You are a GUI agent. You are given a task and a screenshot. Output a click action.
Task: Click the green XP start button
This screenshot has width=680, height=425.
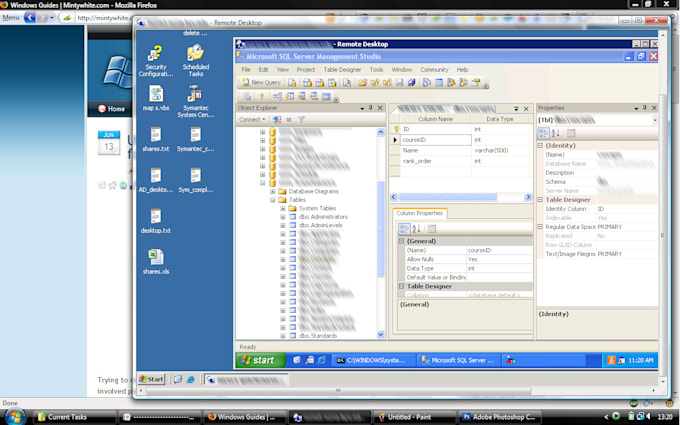259,360
